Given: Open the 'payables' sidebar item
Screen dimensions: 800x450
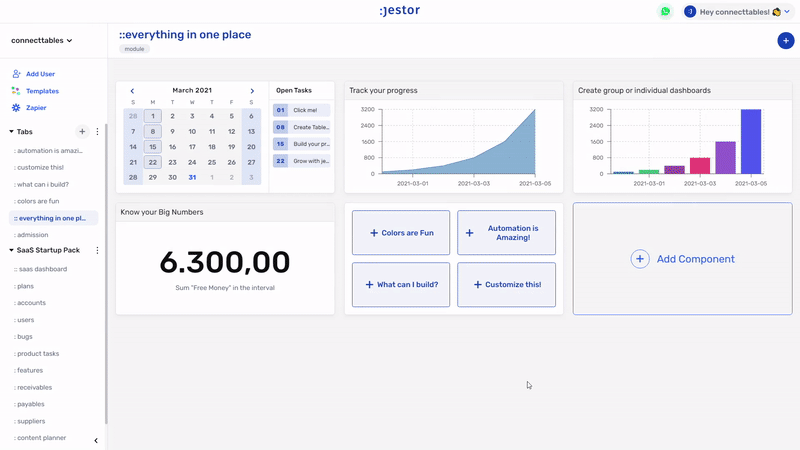Looking at the screenshot, I should click(x=30, y=404).
